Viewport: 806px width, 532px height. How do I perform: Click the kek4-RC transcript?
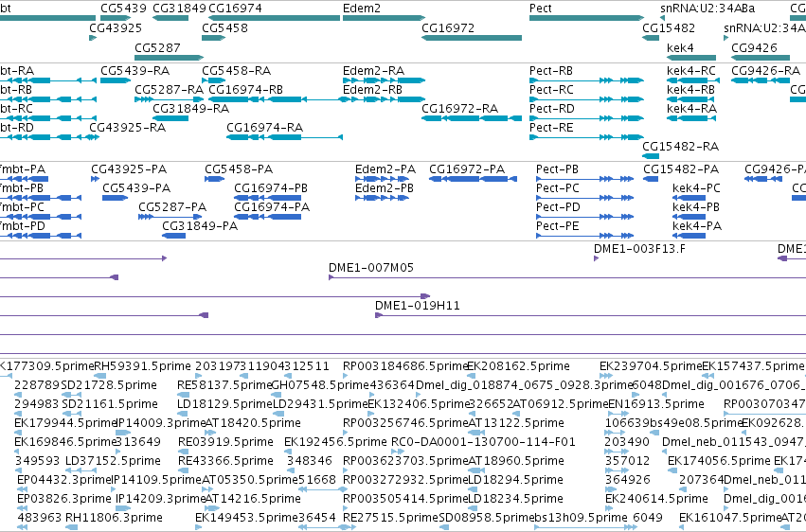tap(693, 80)
